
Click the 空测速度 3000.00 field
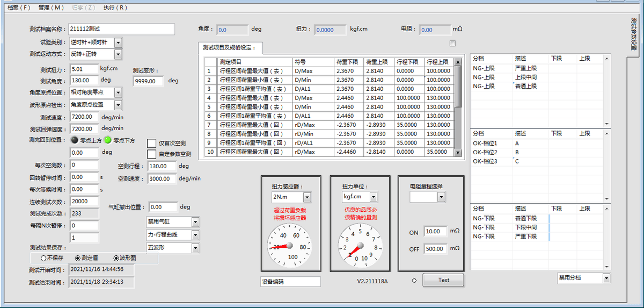coord(162,179)
